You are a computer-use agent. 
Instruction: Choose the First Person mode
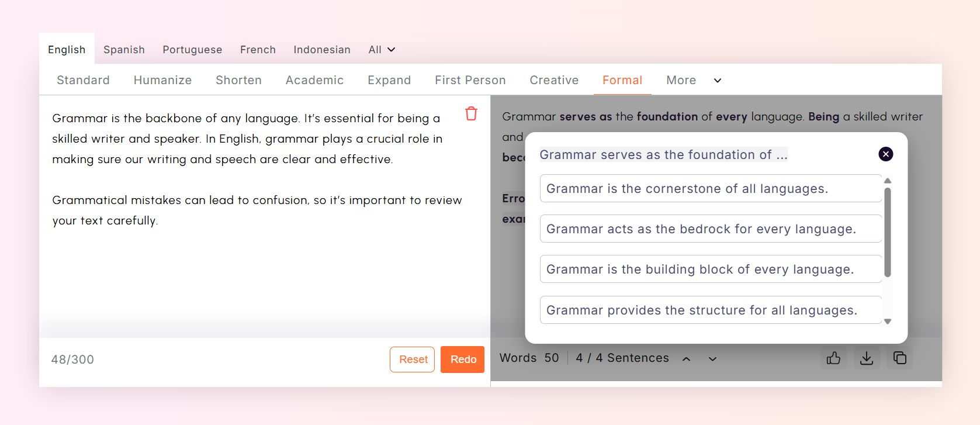[470, 80]
